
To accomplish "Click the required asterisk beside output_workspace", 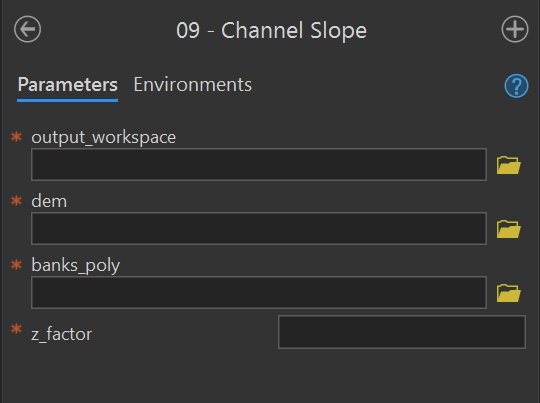I will click(16, 137).
